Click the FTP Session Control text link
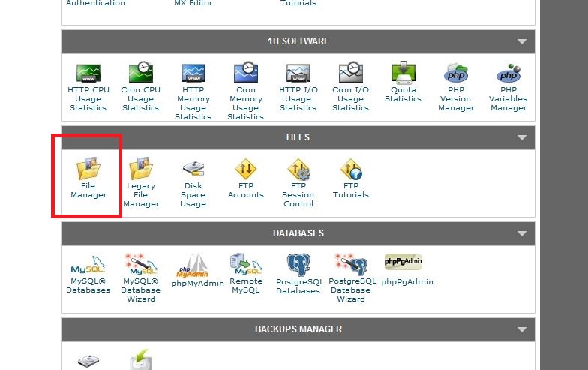Viewport: 588px width, 370px height. click(x=298, y=195)
